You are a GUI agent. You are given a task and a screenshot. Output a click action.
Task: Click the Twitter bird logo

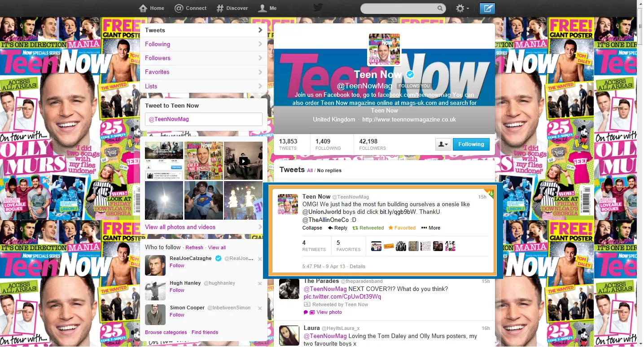point(318,8)
